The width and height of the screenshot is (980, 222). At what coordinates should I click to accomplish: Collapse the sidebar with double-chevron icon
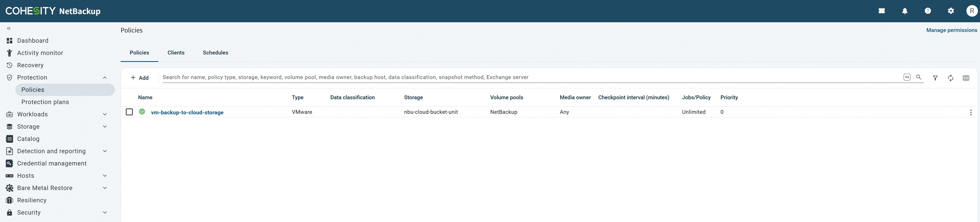[9, 28]
